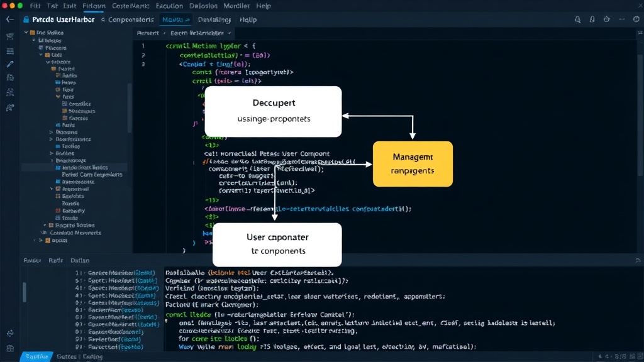
Task: Open search with the magnifier icon at top right
Action: point(577,19)
